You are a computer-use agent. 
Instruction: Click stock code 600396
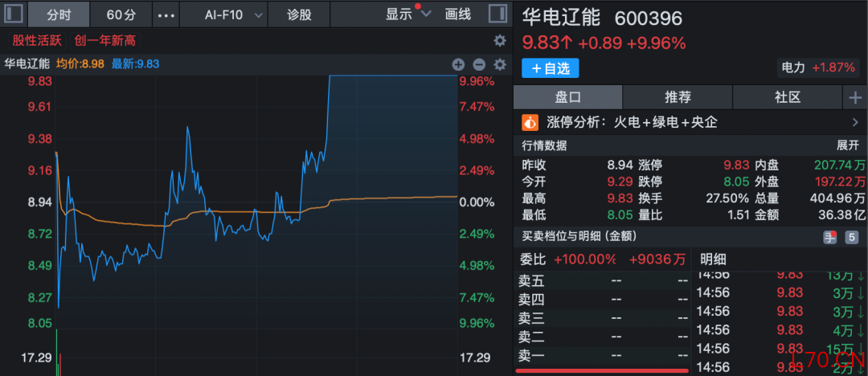pyautogui.click(x=649, y=18)
